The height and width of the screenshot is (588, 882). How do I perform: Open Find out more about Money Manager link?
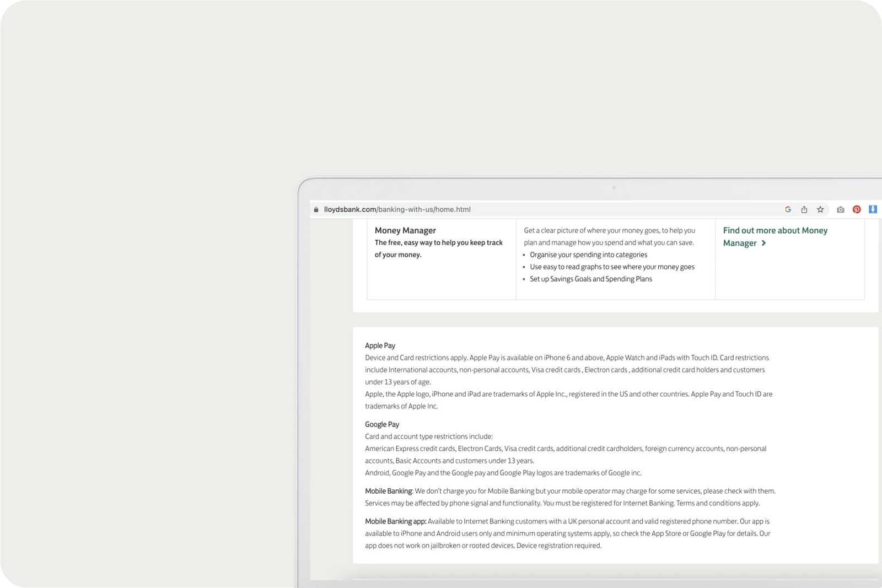coord(775,236)
